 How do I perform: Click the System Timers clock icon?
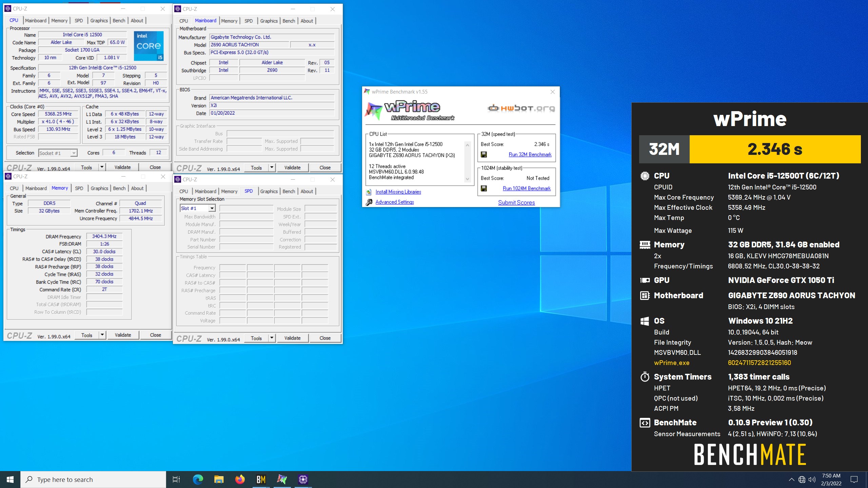pyautogui.click(x=645, y=377)
